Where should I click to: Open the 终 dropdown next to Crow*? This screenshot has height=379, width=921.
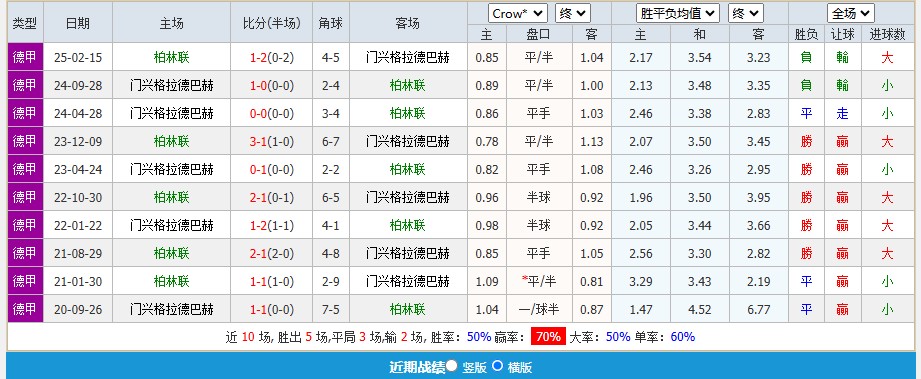pos(573,14)
